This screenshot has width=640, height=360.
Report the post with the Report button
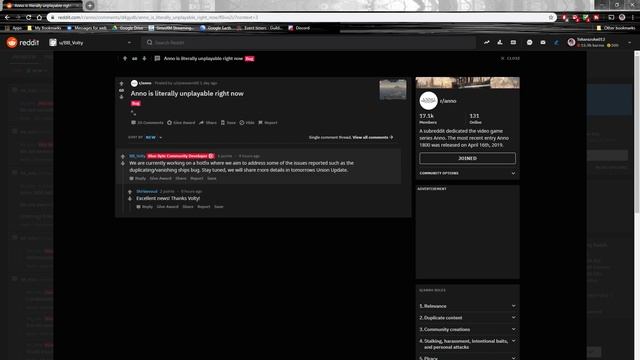pyautogui.click(x=268, y=123)
